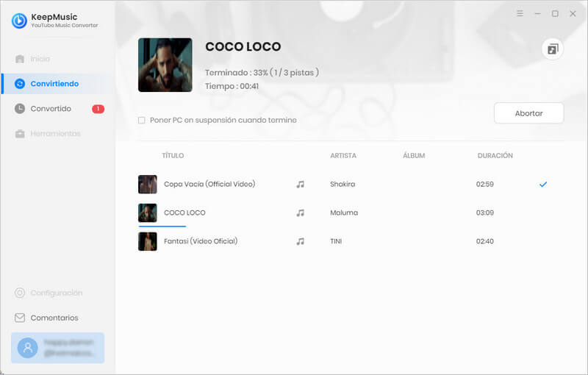Close the KeepMusic window

pos(573,13)
